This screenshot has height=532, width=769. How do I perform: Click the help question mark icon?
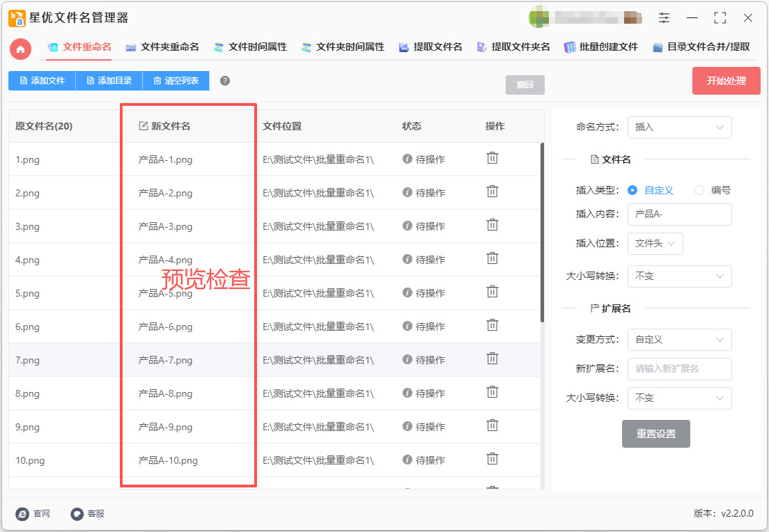225,81
